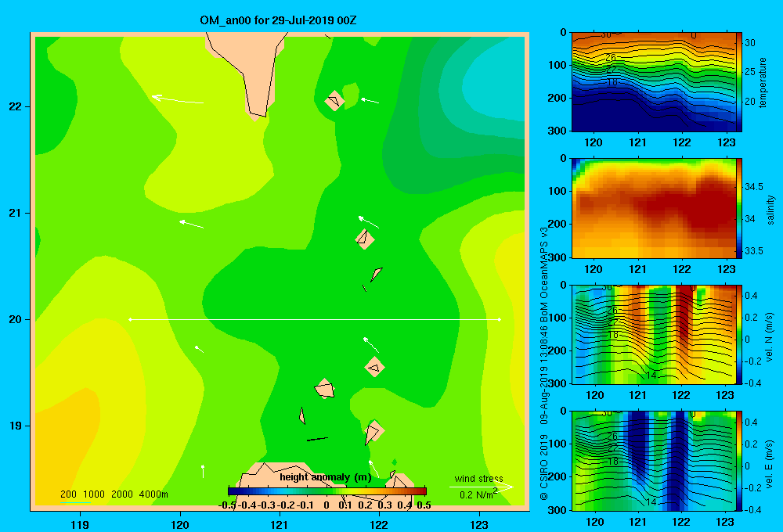
Task: Click longitude 122 under the vel. E panel
Action: coord(681,522)
